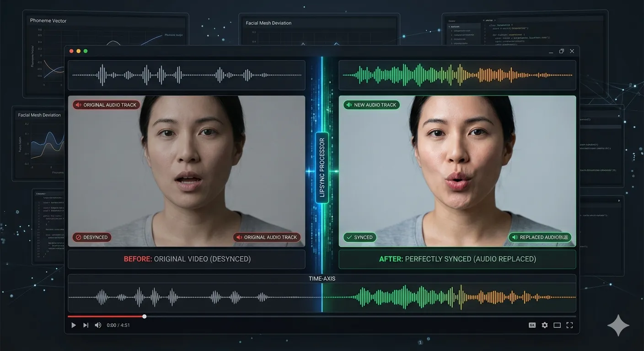This screenshot has height=351, width=644.
Task: Click the bottom-right ORIGINAL AUDIO TRACK badge
Action: 267,237
